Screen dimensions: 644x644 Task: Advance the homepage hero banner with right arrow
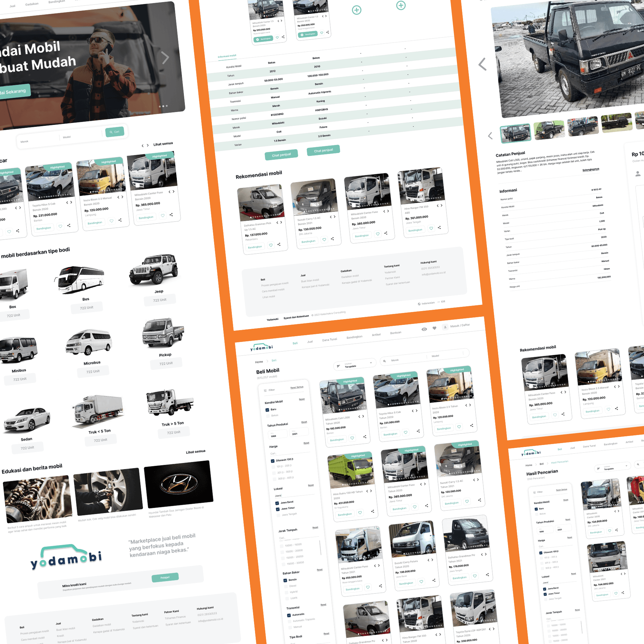pos(165,58)
